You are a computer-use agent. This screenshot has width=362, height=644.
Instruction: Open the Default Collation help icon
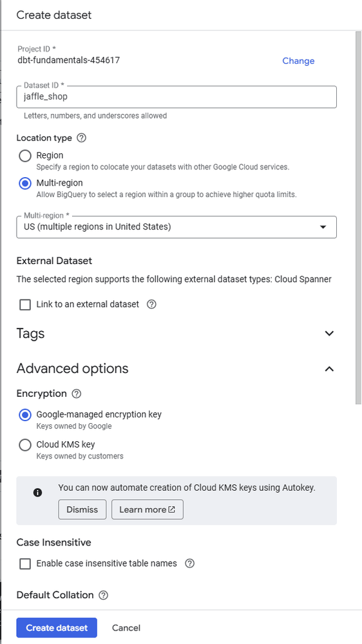pyautogui.click(x=104, y=595)
